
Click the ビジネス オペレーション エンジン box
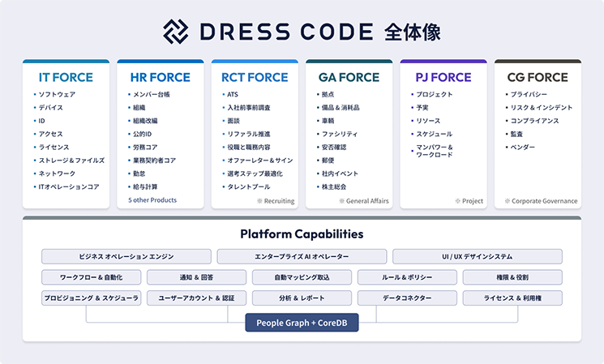click(126, 256)
